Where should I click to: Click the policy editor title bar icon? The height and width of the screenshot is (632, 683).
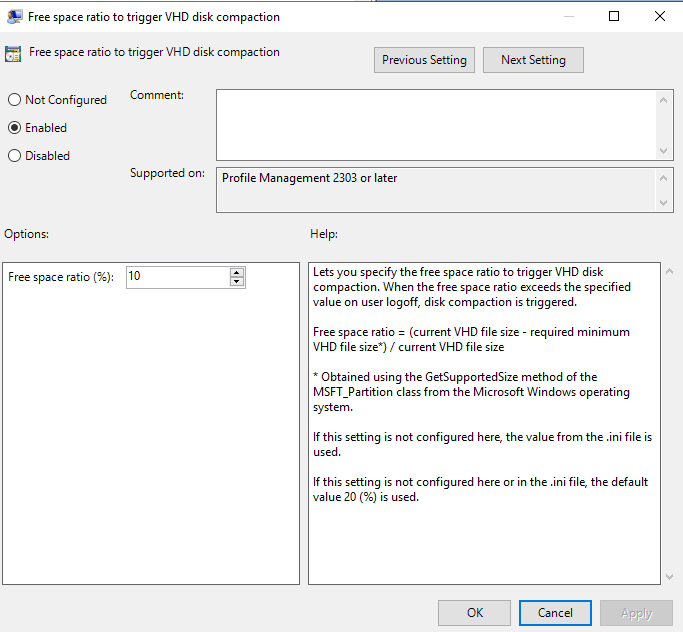point(14,17)
